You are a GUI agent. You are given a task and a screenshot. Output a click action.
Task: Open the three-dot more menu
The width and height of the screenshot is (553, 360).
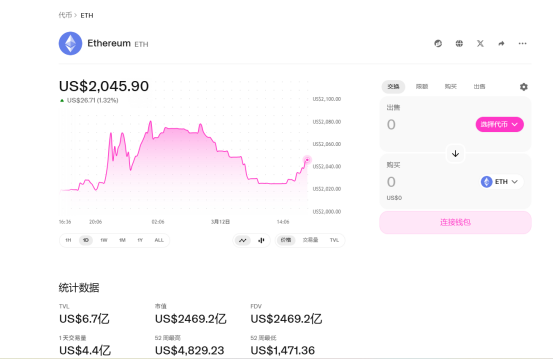[522, 43]
